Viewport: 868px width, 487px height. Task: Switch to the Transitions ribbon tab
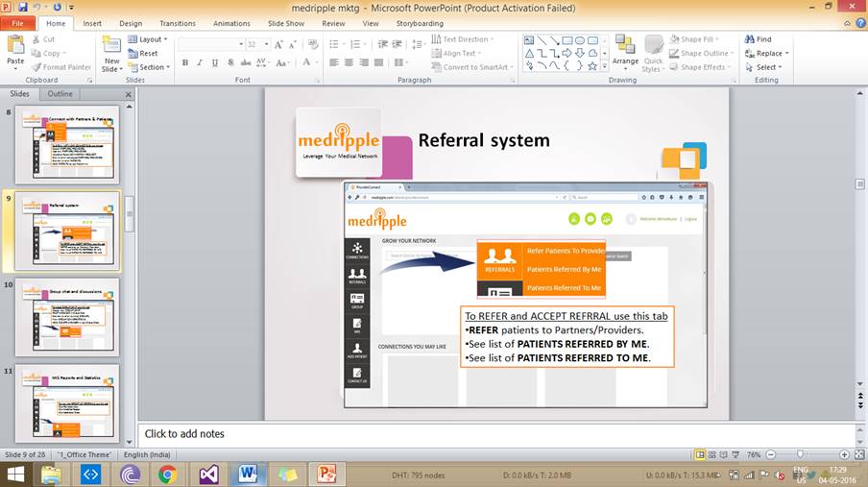178,23
